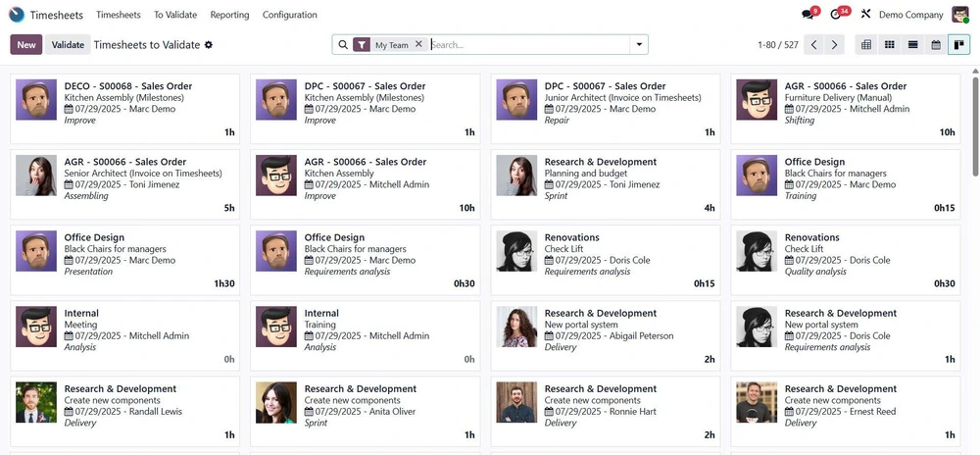Click the Shifting description text
Screen dimensions: 980x455
click(800, 120)
